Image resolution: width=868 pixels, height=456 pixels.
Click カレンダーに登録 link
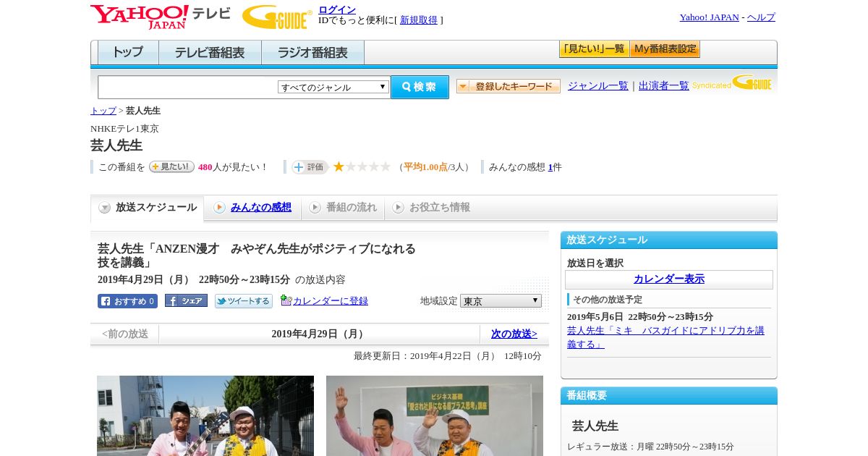tap(331, 300)
